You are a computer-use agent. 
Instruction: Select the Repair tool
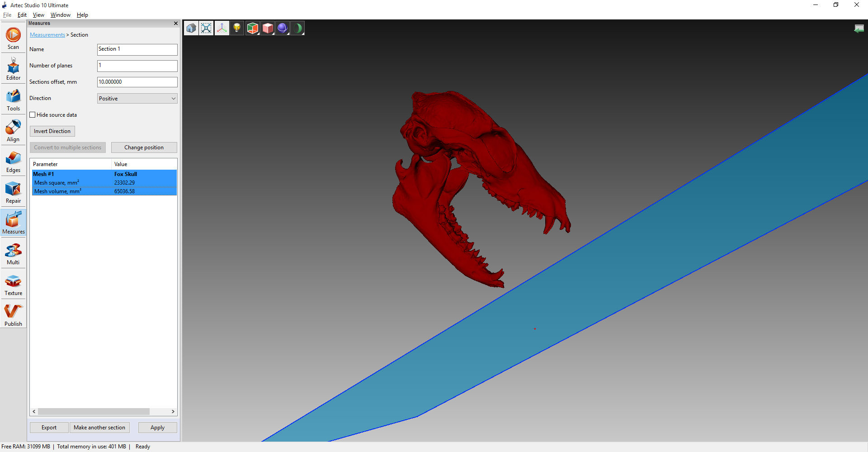click(13, 192)
